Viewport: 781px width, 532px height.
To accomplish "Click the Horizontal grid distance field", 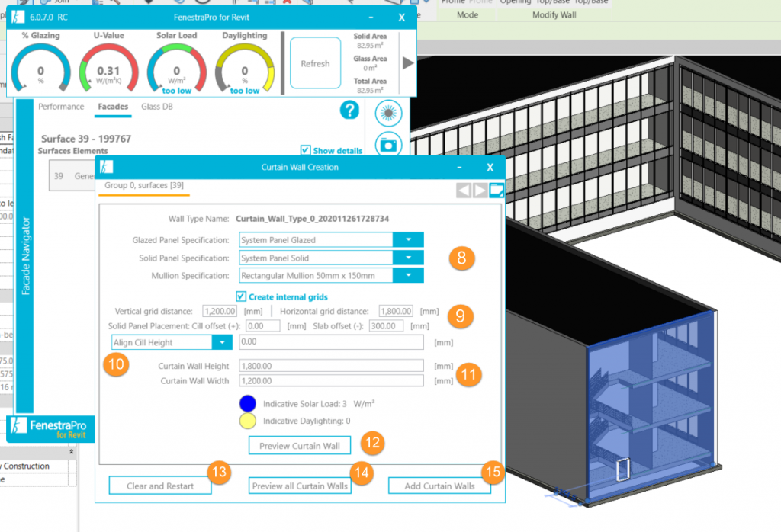I will pos(396,311).
